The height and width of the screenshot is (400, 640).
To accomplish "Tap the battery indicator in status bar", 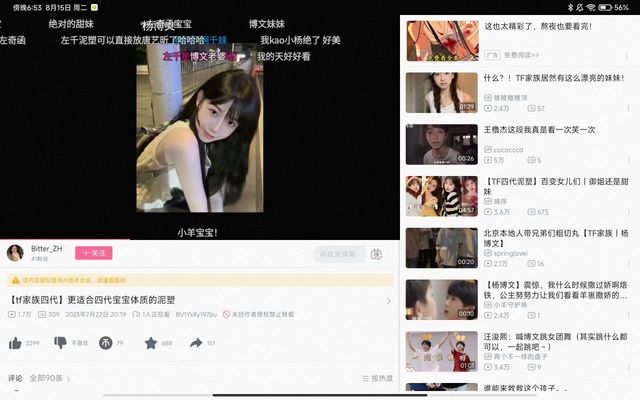I will pos(605,7).
